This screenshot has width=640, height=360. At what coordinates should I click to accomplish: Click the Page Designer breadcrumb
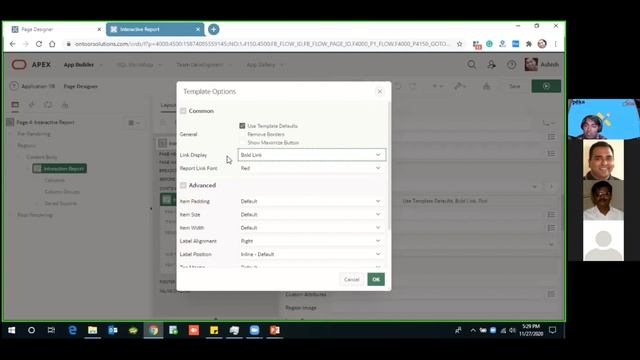(80, 86)
